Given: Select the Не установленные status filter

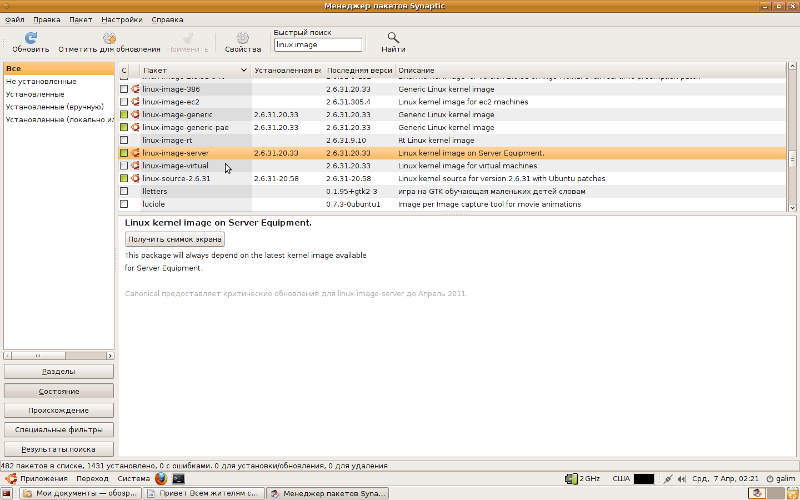Looking at the screenshot, I should 59,81.
